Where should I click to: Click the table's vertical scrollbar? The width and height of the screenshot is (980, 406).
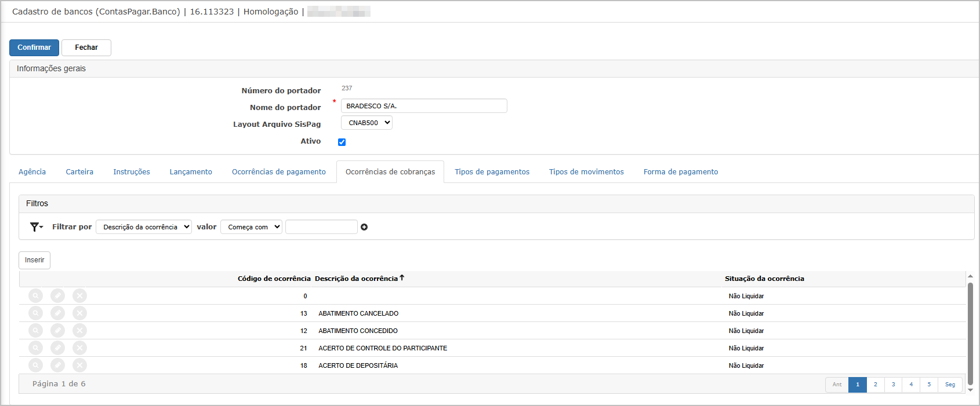(971, 334)
